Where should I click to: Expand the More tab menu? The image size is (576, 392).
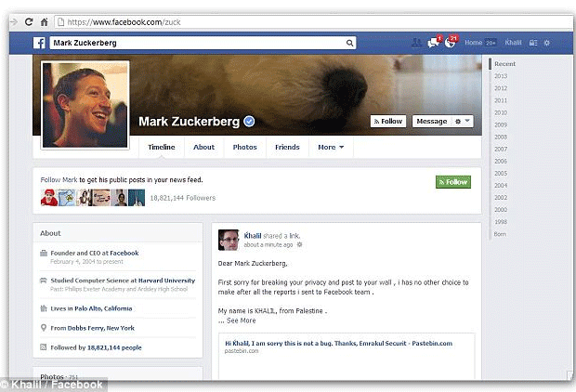331,147
